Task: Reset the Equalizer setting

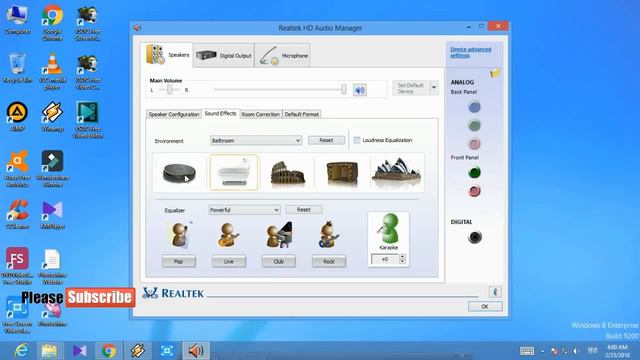Action: click(304, 209)
